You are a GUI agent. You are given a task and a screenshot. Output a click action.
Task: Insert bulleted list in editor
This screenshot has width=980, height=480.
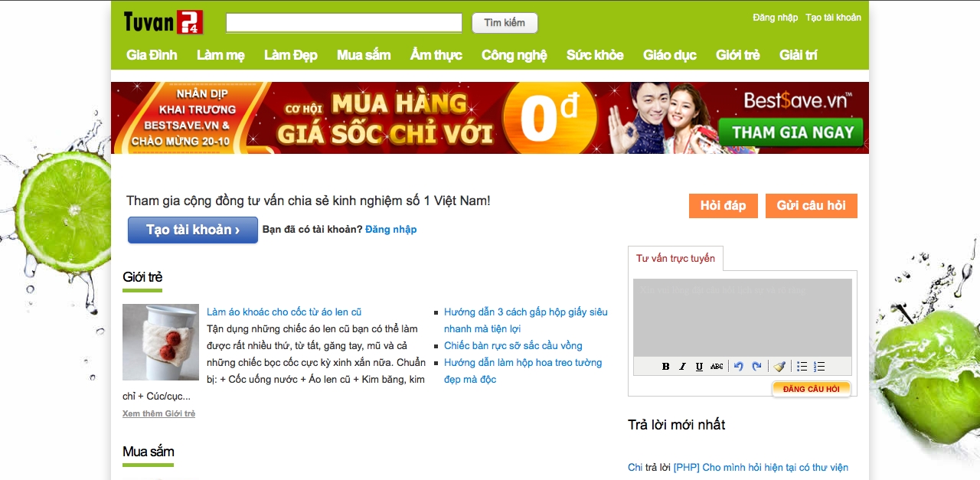pos(802,367)
